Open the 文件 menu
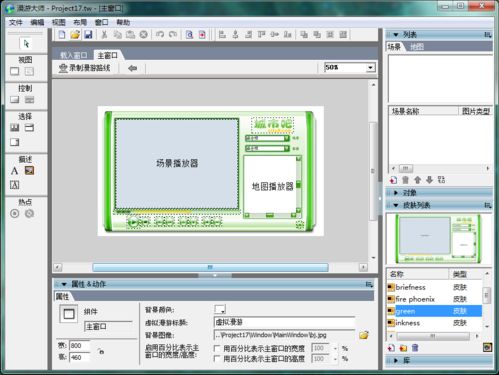This screenshot has width=499, height=375. pos(15,22)
